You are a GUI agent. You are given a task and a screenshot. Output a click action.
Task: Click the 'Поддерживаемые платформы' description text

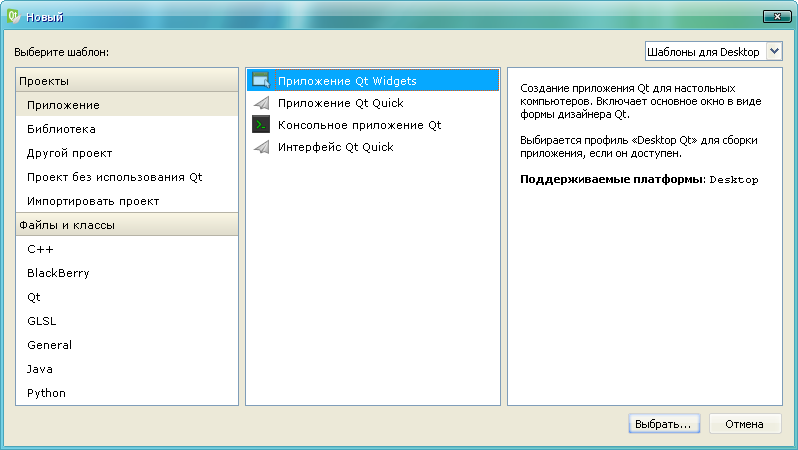(612, 179)
